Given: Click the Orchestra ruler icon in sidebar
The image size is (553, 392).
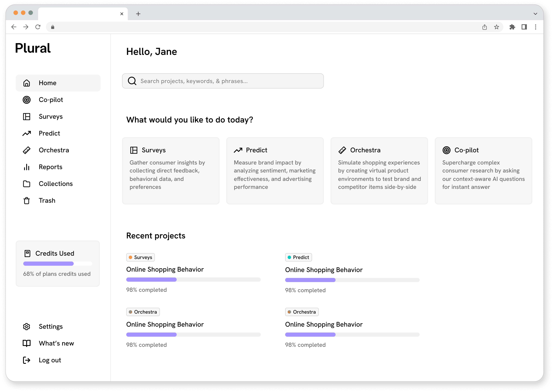Looking at the screenshot, I should pyautogui.click(x=27, y=150).
